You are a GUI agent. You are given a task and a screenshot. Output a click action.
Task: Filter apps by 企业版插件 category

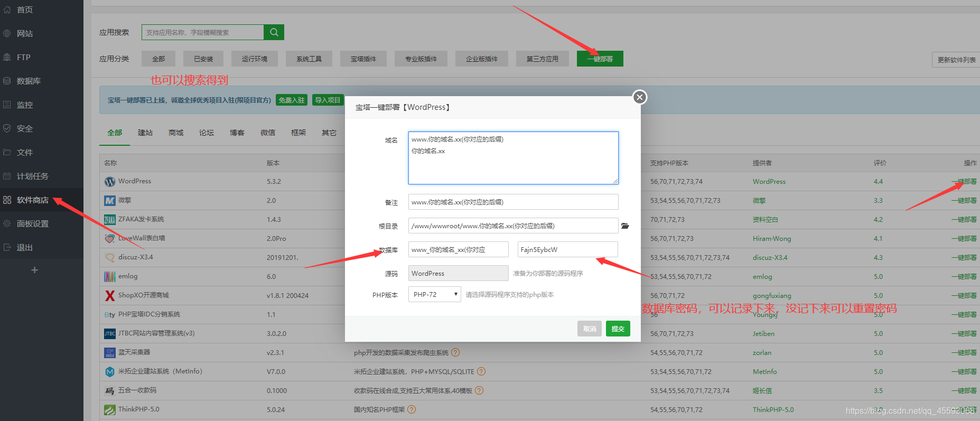tap(482, 59)
